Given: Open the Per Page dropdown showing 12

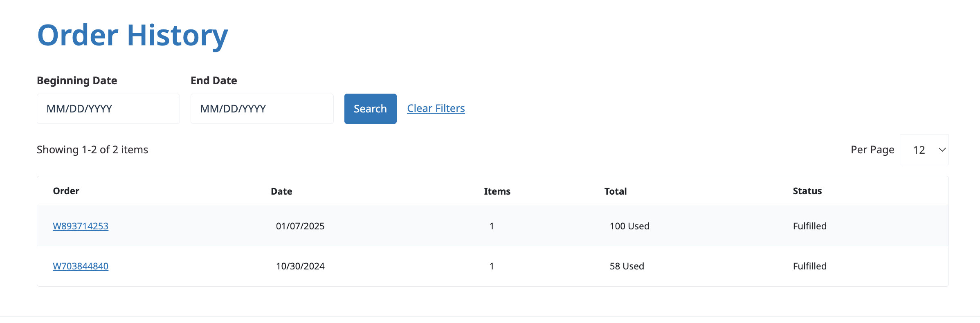Looking at the screenshot, I should (x=924, y=150).
